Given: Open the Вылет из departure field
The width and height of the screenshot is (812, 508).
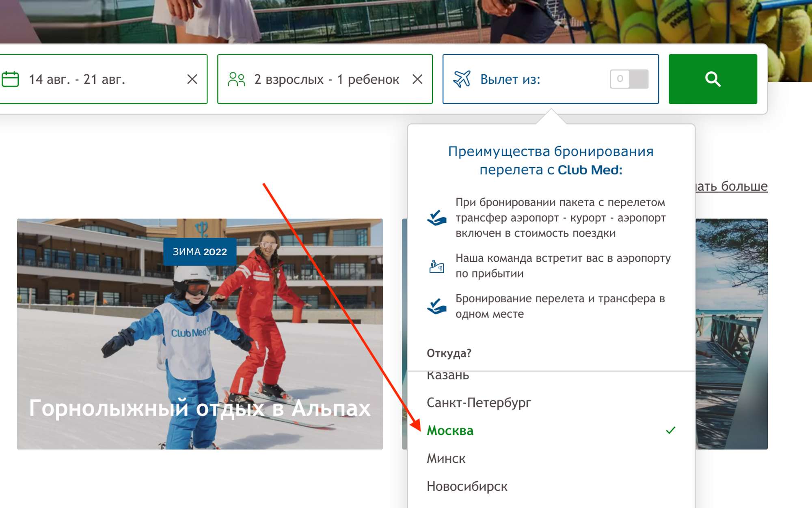Looking at the screenshot, I should [x=551, y=79].
